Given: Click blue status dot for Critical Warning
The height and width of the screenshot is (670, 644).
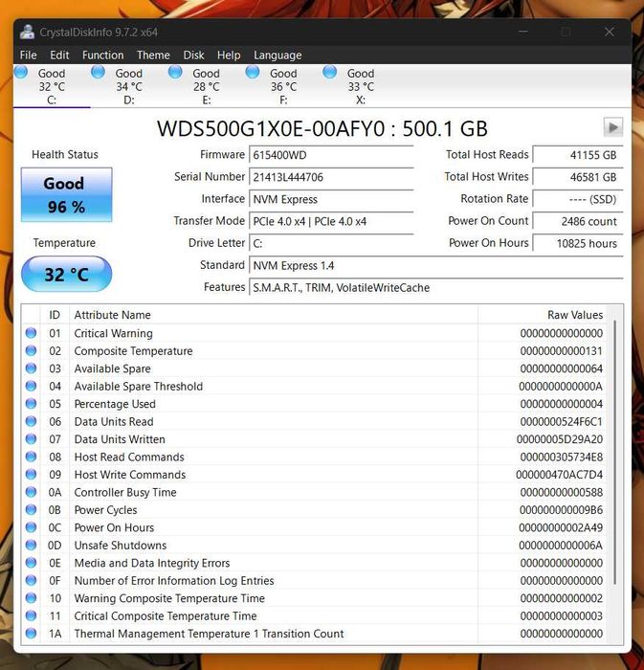Looking at the screenshot, I should click(31, 333).
